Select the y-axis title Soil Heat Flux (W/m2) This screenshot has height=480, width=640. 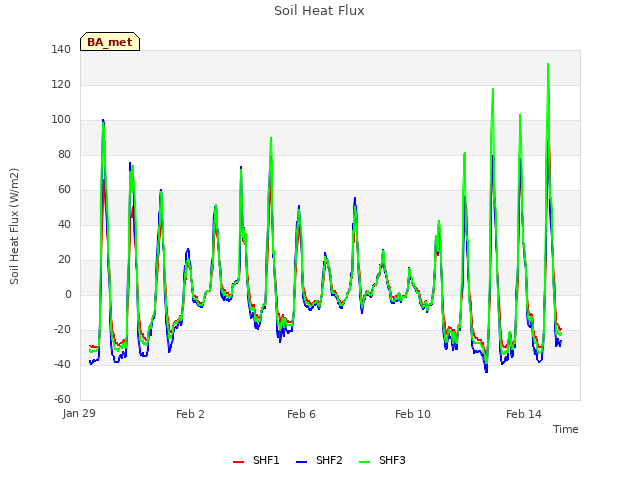tap(14, 226)
